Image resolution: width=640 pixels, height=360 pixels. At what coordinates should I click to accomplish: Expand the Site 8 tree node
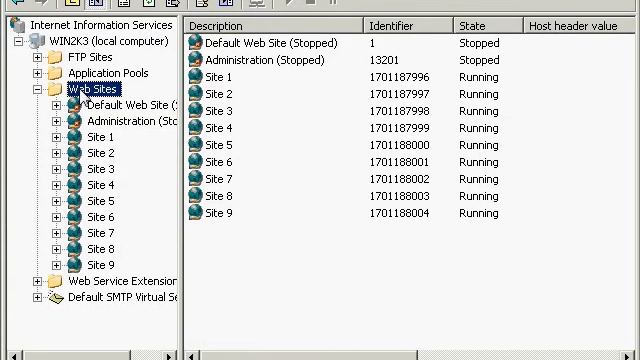tap(56, 249)
